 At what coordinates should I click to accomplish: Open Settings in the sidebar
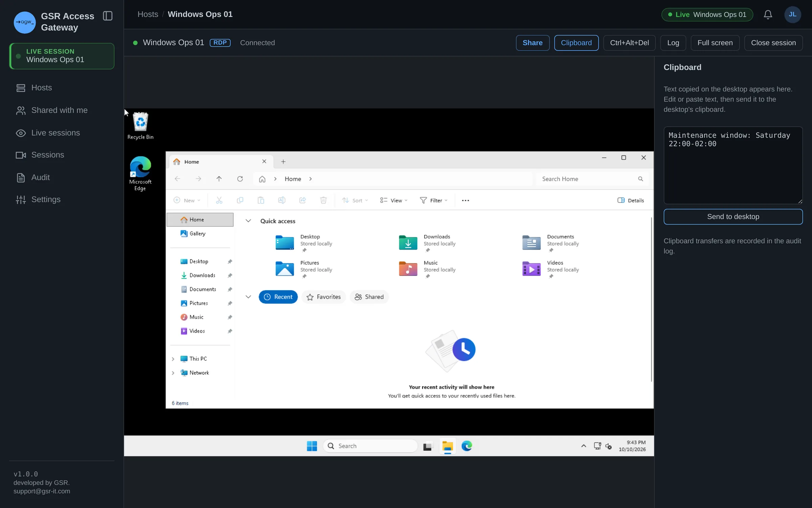click(62, 199)
